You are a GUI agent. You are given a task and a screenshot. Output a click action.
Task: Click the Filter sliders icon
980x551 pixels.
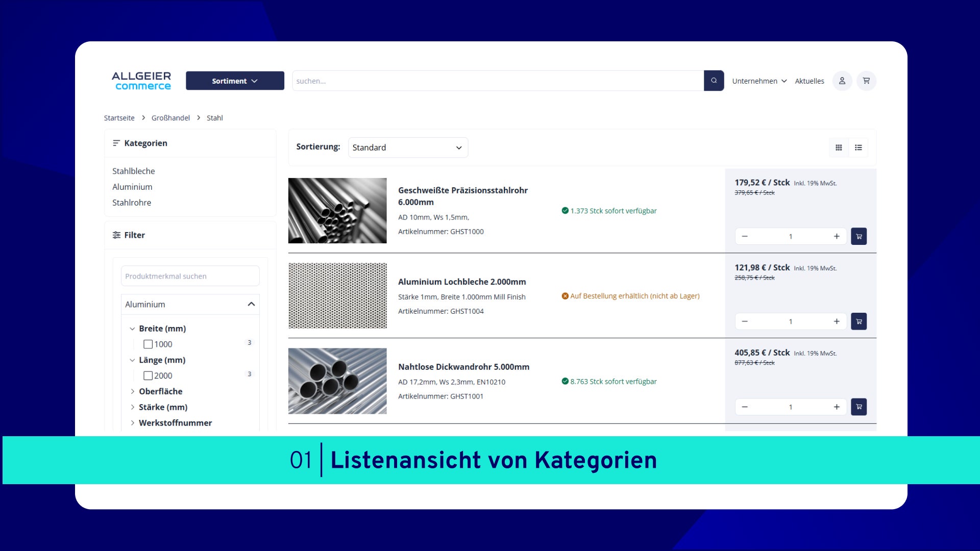[116, 235]
